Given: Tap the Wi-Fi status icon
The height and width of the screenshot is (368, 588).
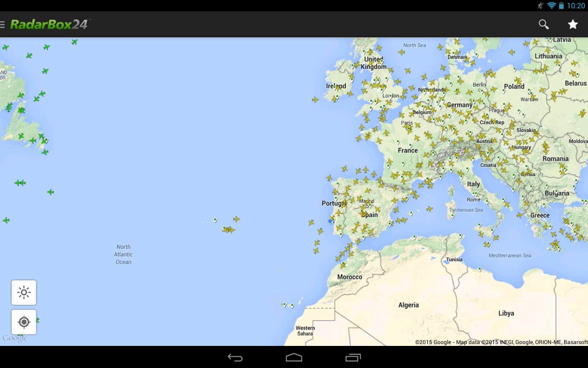Looking at the screenshot, I should (x=551, y=6).
